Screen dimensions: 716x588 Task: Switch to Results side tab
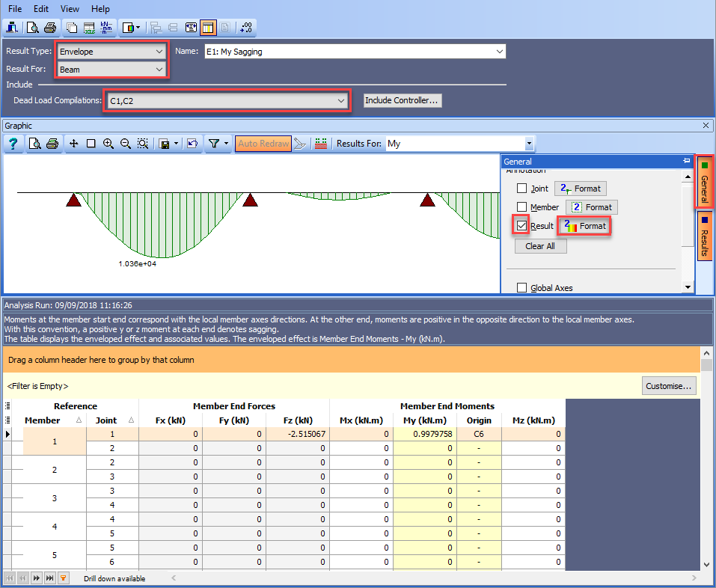pyautogui.click(x=705, y=236)
